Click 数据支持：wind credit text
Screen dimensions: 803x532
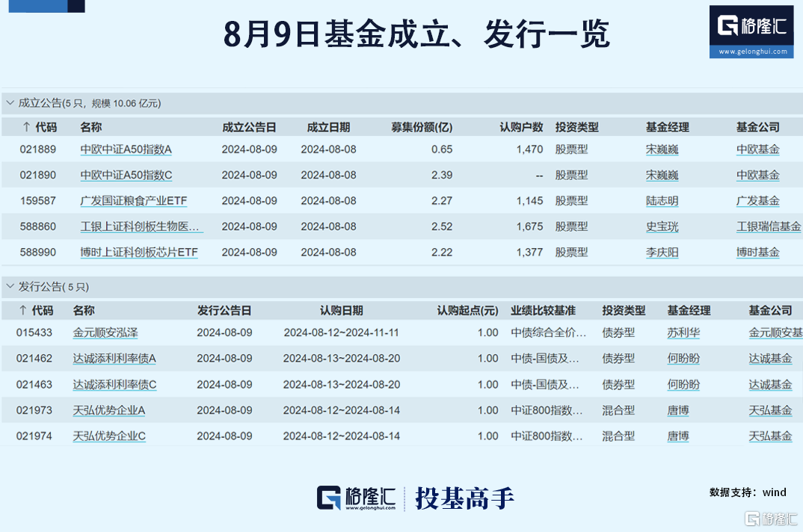748,492
